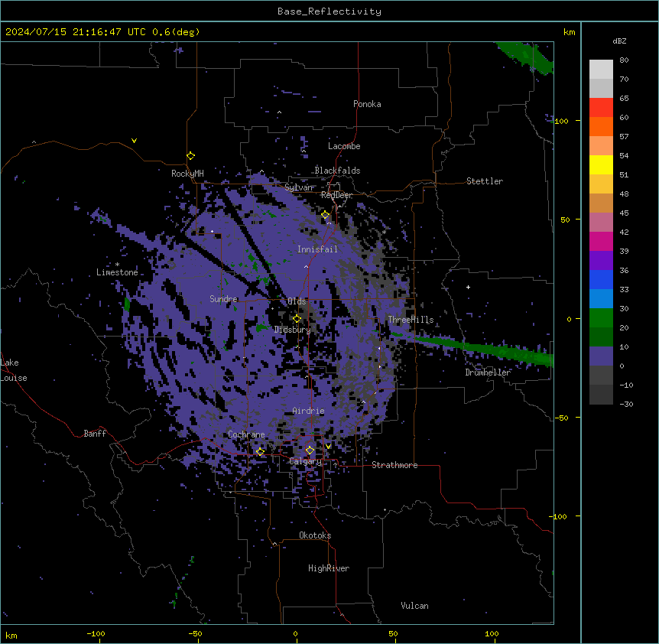Click the yellow diamond marker below RedDeer
659x644 pixels.
(x=326, y=215)
